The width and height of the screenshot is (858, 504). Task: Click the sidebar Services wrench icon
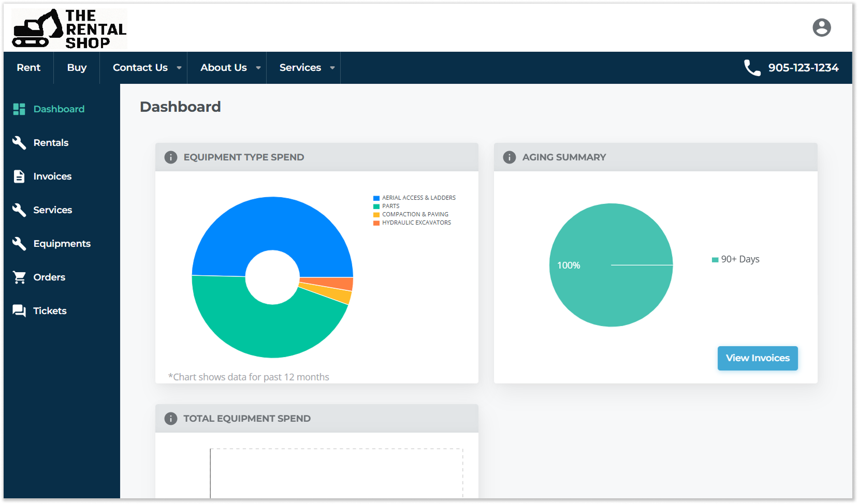click(19, 210)
